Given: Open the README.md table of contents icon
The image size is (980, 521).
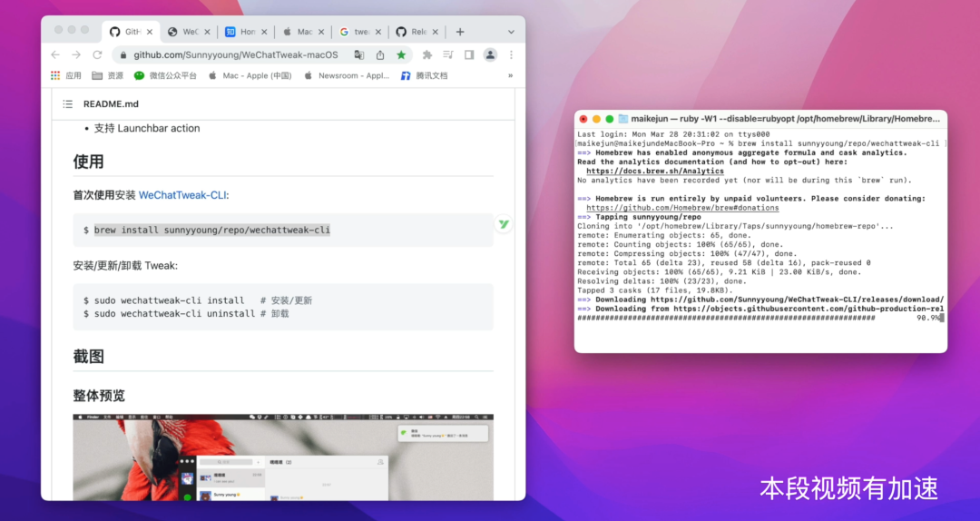Looking at the screenshot, I should pyautogui.click(x=67, y=104).
